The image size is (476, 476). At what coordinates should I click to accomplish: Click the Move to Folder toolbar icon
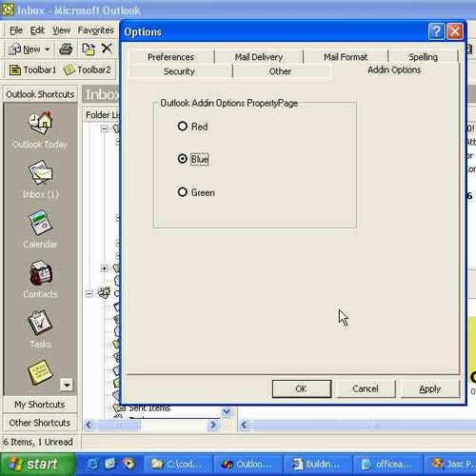pos(89,49)
